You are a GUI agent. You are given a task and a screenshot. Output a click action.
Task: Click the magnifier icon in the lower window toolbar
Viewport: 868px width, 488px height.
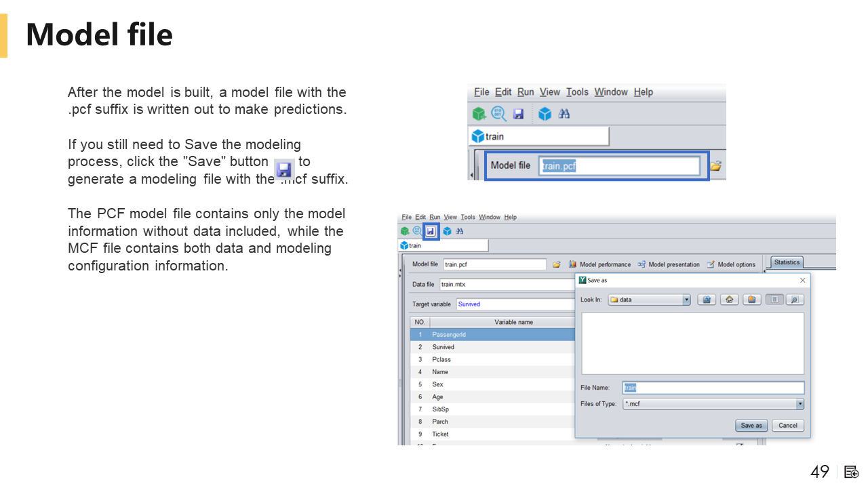(x=417, y=231)
